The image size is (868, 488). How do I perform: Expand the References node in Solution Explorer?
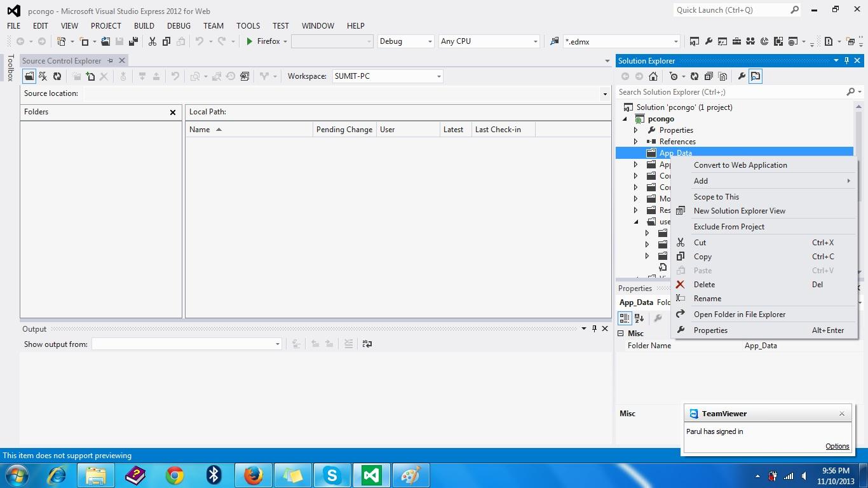635,141
